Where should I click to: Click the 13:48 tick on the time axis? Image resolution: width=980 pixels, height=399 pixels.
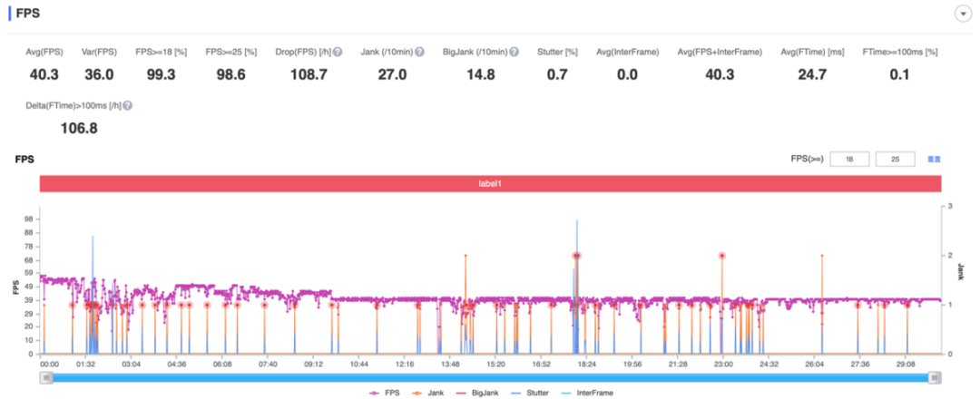[450, 364]
